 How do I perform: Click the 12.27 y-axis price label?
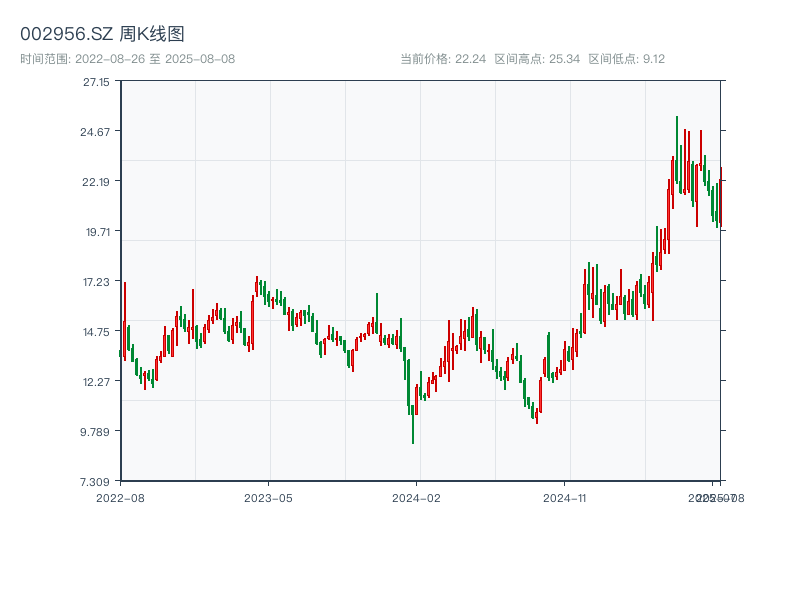(x=97, y=382)
